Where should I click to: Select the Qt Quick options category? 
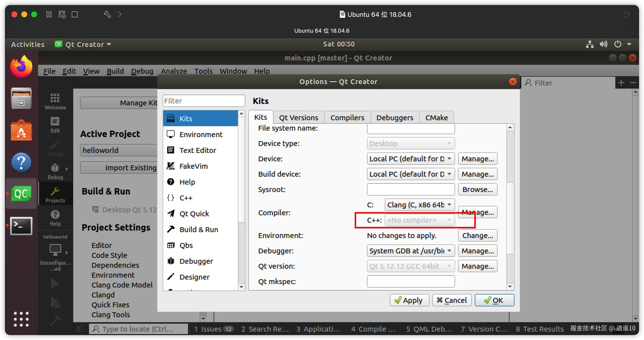click(x=194, y=214)
